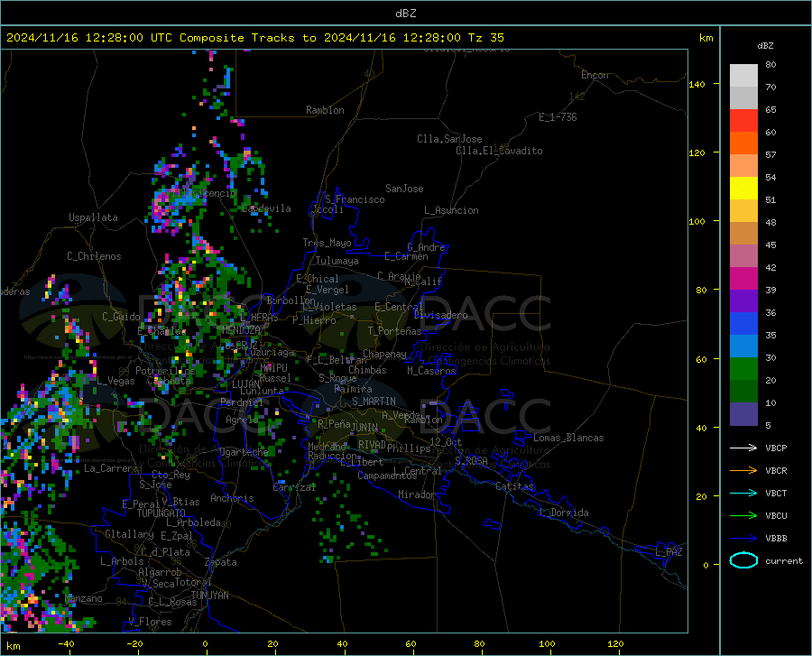
Task: Select the 'VBCR' legend label
Action: pos(776,471)
